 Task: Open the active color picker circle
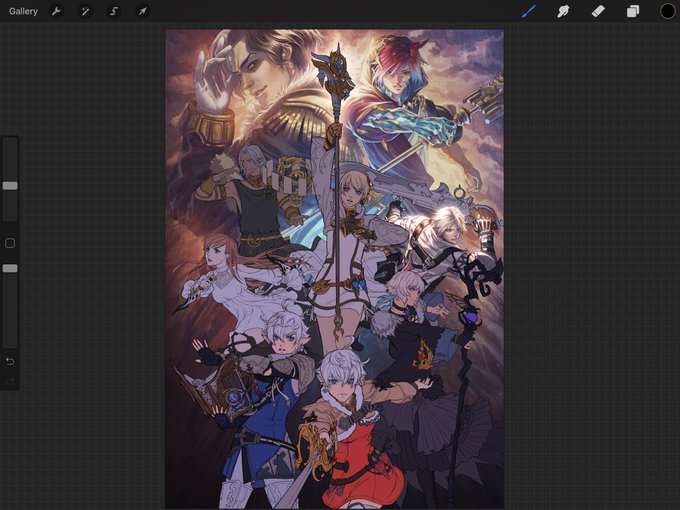[667, 11]
